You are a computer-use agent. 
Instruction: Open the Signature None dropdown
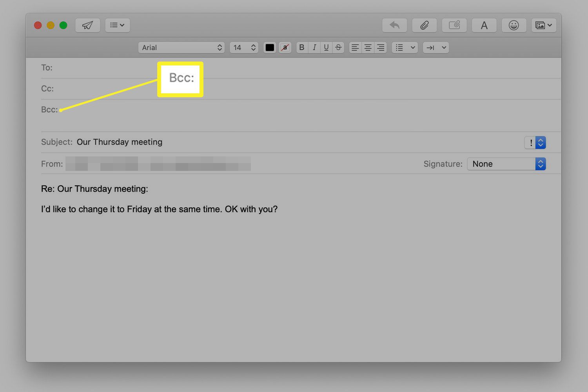(x=506, y=164)
